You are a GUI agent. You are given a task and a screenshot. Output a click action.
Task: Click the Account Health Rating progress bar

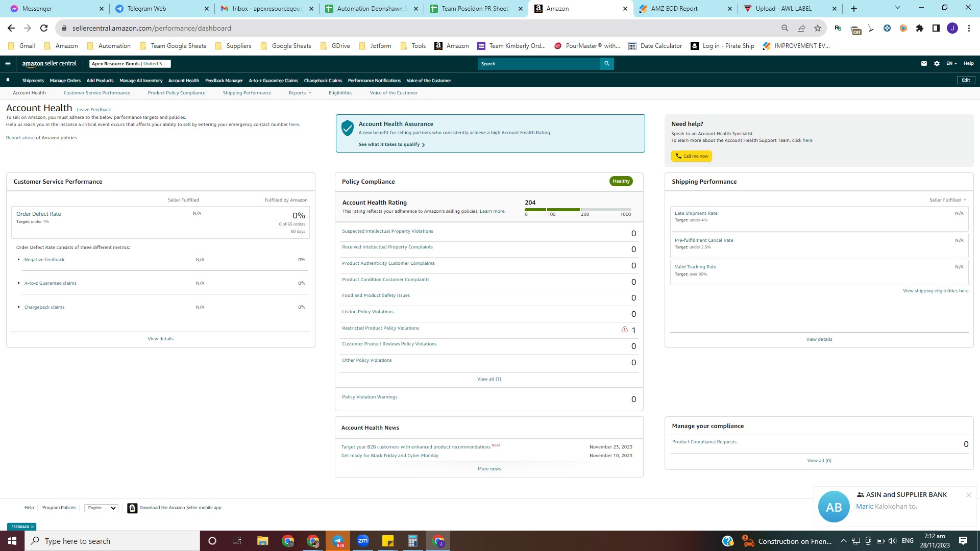(578, 210)
